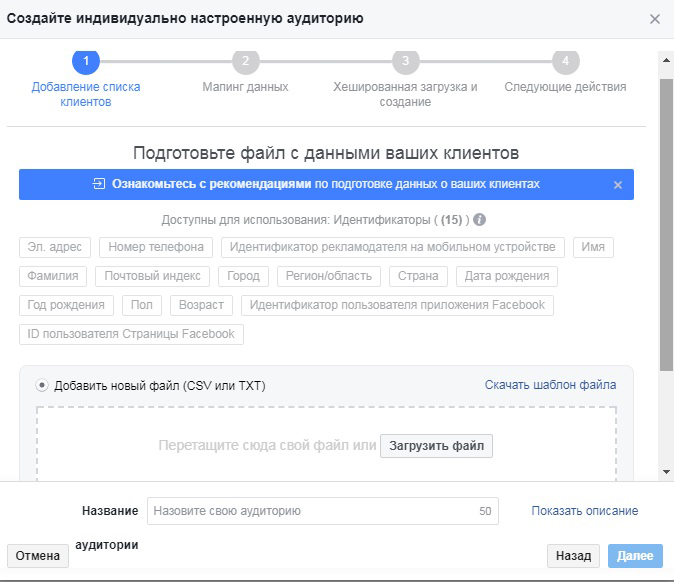Click the scrollbar up arrow
Viewport: 674px width, 582px height.
666,60
